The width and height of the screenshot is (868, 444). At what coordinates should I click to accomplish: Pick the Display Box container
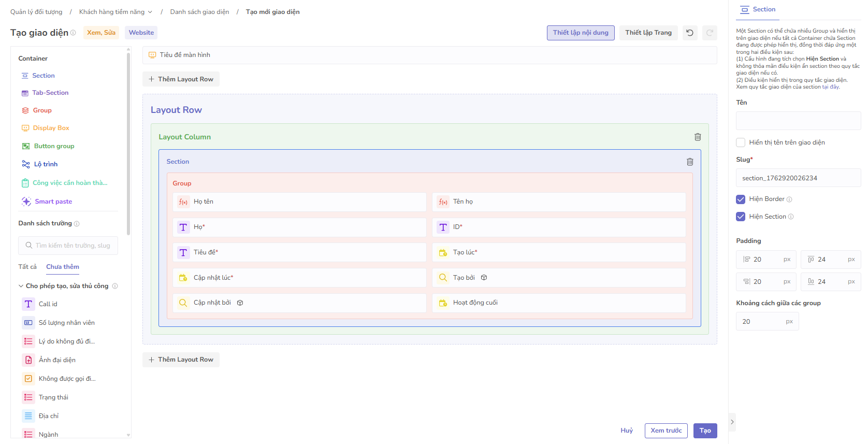(x=51, y=128)
